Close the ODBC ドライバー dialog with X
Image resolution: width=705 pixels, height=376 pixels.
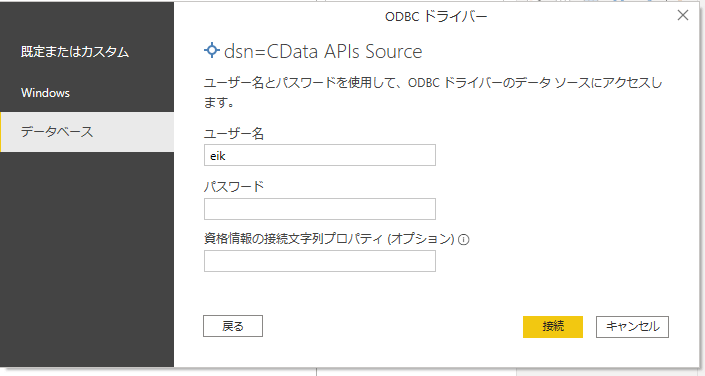[683, 15]
